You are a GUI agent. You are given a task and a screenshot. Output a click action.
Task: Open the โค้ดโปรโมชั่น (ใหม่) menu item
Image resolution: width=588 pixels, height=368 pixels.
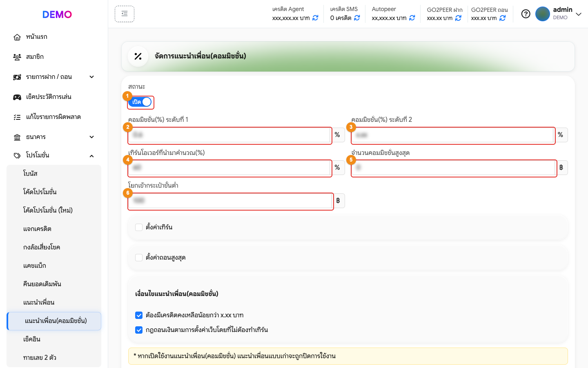pyautogui.click(x=54, y=210)
